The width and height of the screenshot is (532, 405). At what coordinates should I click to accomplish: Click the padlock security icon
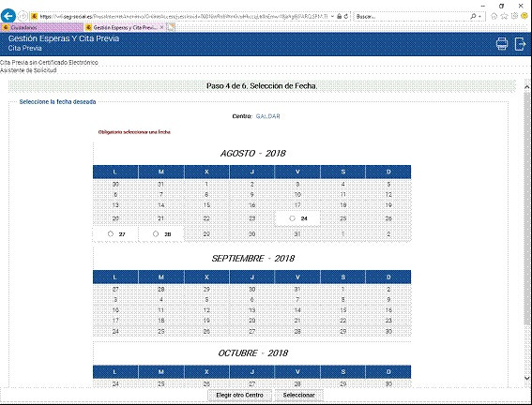click(339, 16)
